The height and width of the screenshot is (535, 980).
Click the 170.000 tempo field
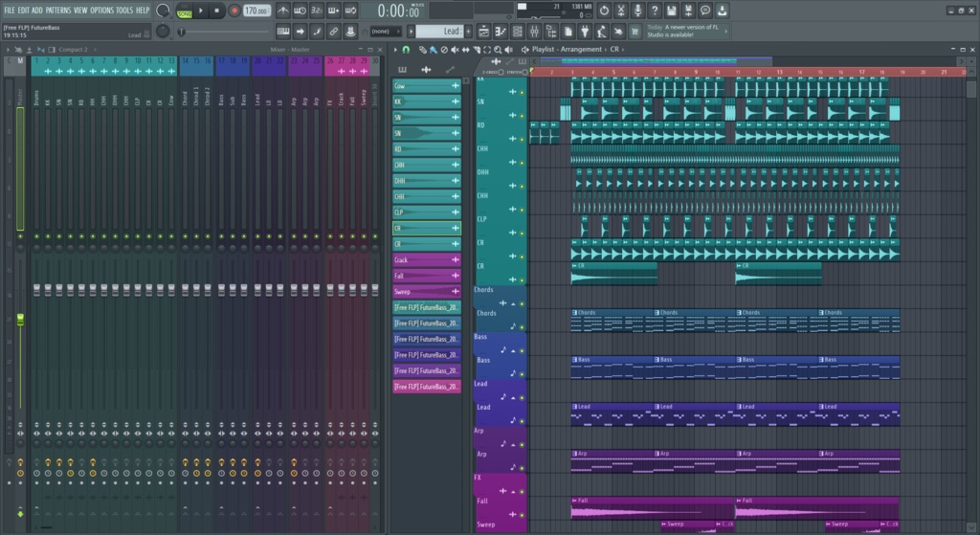click(x=256, y=11)
